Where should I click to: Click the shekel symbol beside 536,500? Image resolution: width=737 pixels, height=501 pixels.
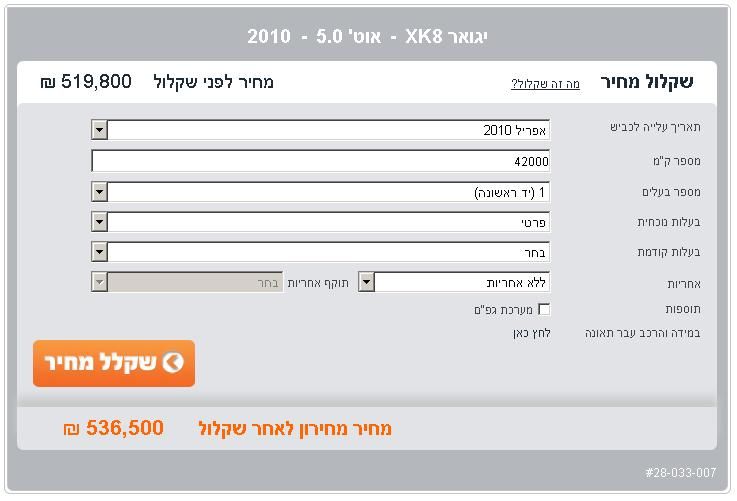71,430
